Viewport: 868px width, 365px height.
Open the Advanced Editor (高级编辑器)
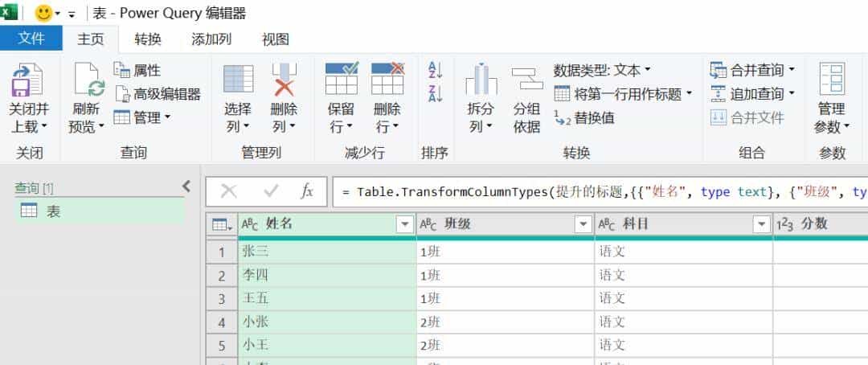point(158,93)
